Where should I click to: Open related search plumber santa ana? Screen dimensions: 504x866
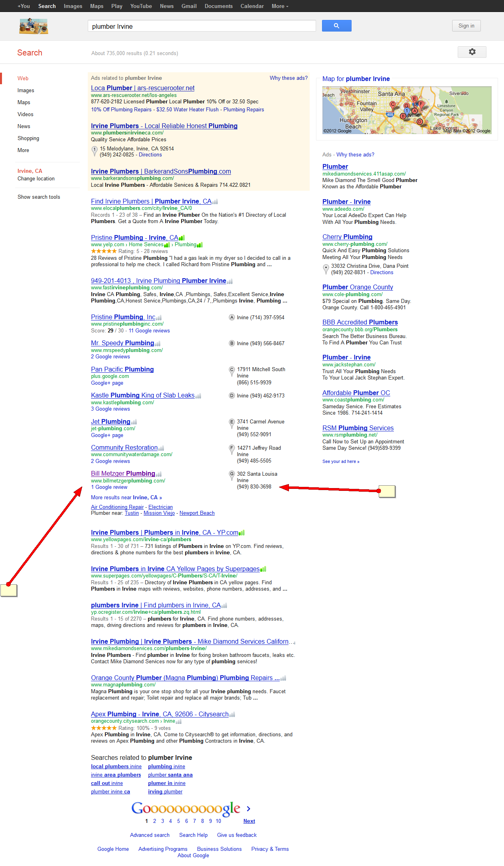[x=170, y=775]
